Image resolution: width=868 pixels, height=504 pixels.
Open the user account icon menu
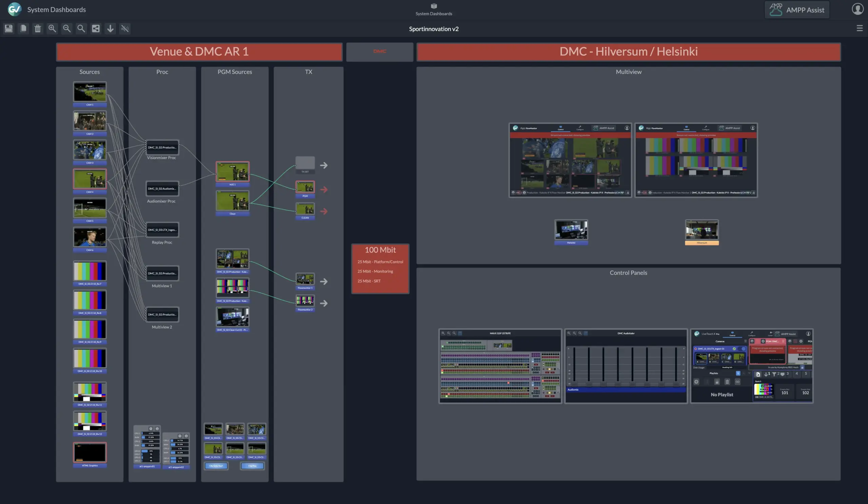click(857, 9)
